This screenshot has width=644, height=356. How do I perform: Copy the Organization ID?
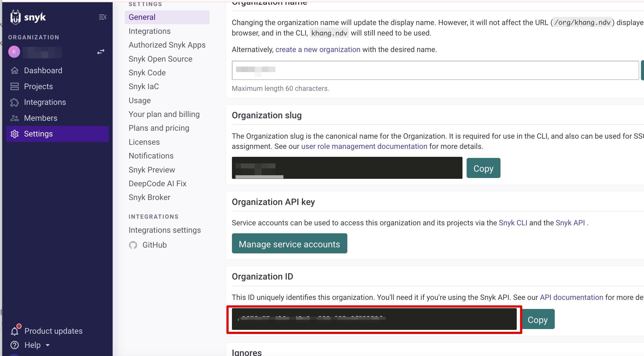tap(537, 319)
